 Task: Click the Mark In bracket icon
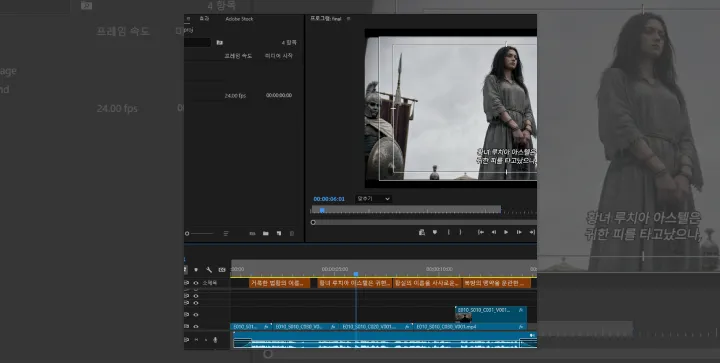[449, 232]
